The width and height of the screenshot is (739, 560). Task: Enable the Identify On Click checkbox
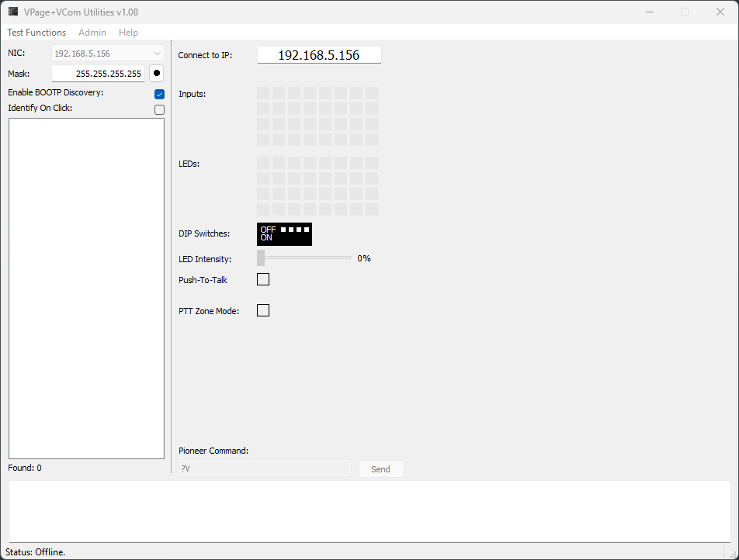click(x=159, y=109)
